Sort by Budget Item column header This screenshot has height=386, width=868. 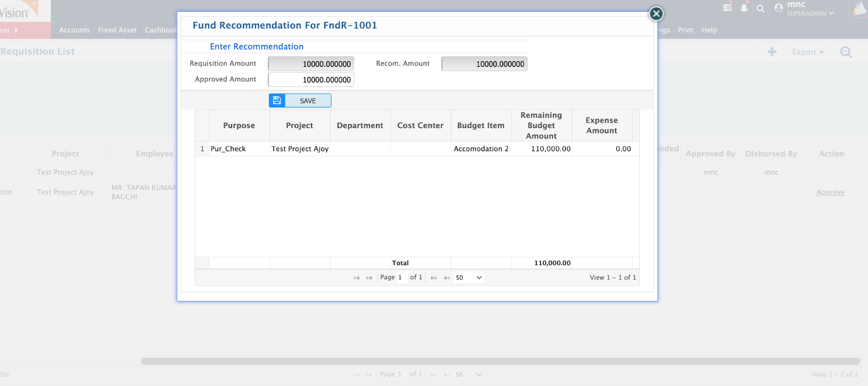point(481,126)
